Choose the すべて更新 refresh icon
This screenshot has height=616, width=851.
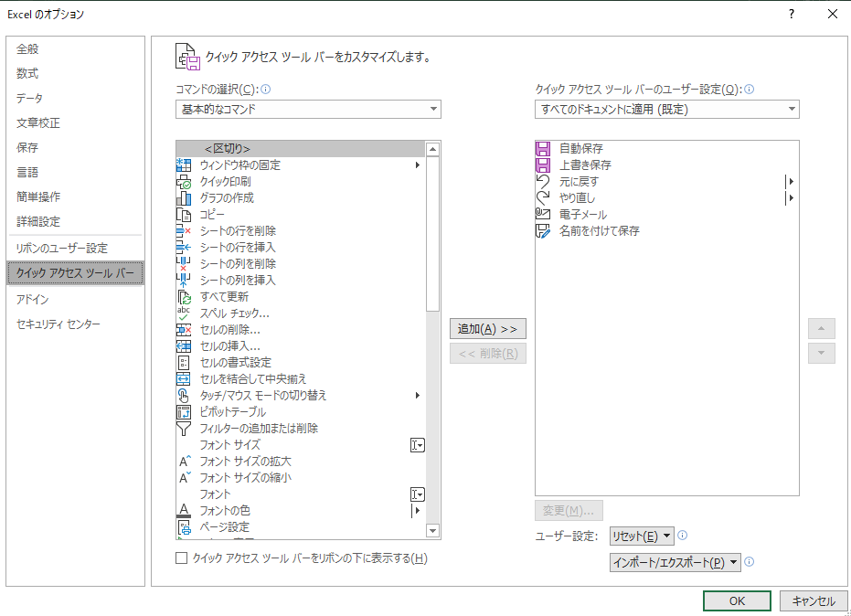tap(184, 297)
